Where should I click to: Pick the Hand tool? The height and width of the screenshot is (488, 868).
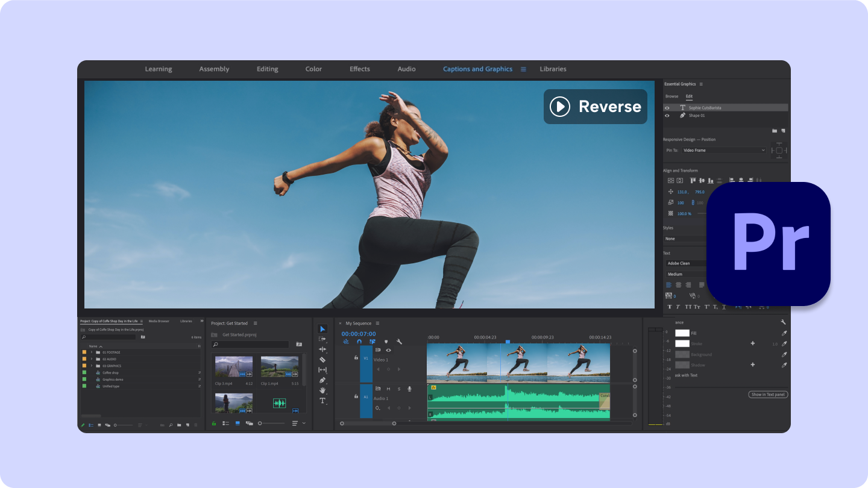click(x=322, y=389)
